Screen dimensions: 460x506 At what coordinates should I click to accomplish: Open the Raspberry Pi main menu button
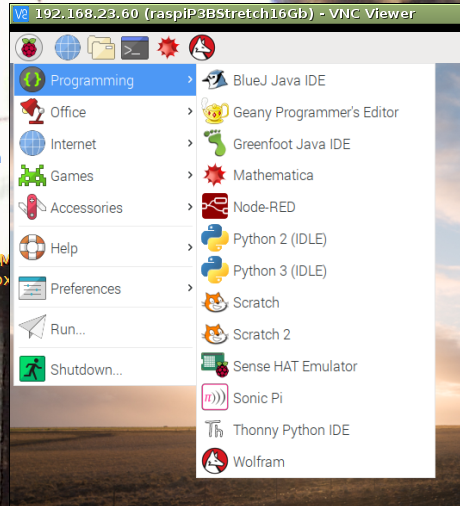pos(29,48)
